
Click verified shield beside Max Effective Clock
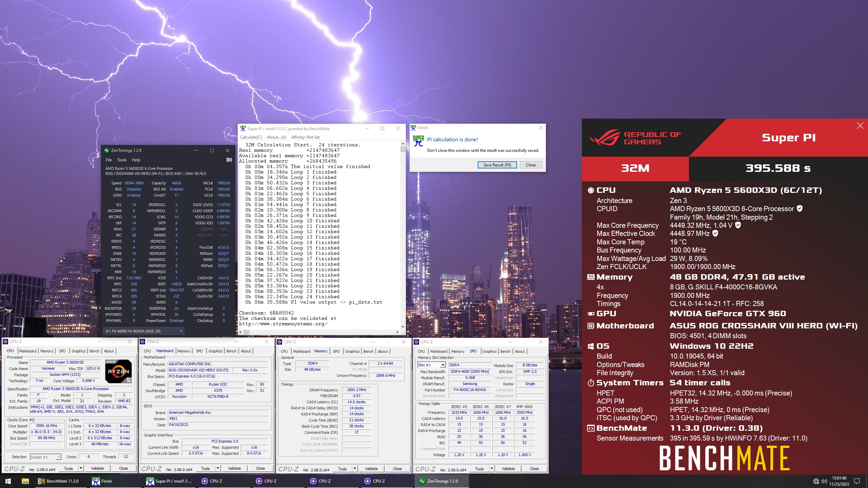[715, 233]
